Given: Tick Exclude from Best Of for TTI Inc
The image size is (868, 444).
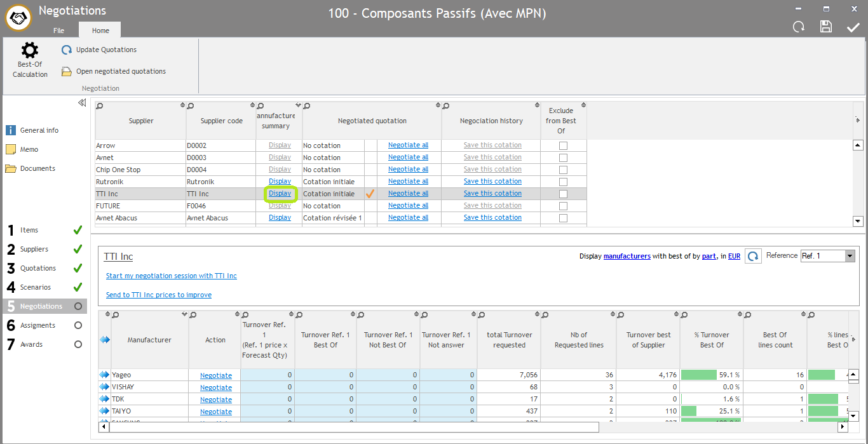Looking at the screenshot, I should 563,194.
